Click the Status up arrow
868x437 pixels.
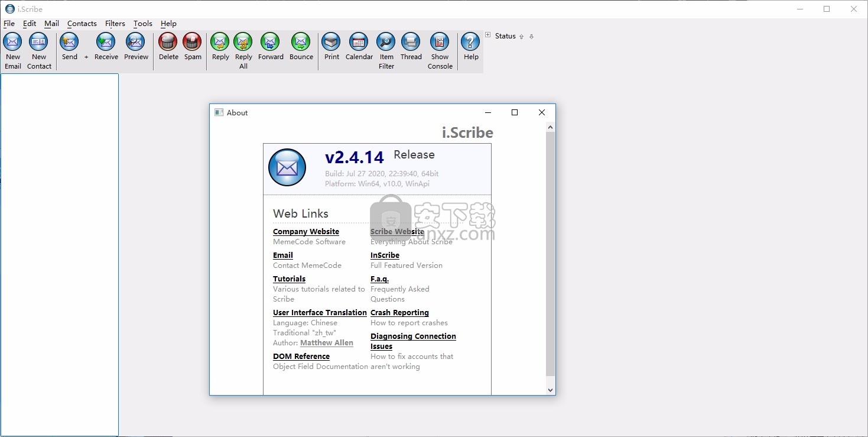click(x=521, y=37)
